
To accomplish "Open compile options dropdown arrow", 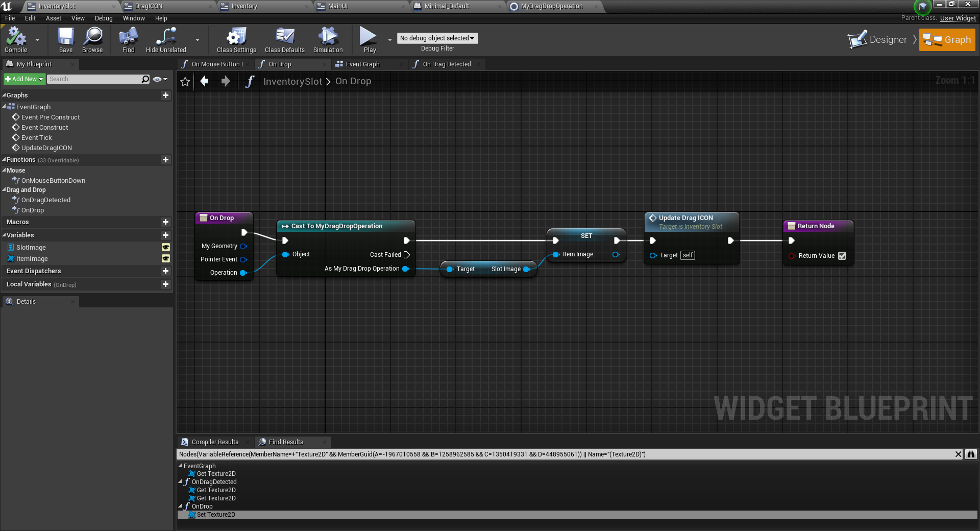I will [37, 40].
